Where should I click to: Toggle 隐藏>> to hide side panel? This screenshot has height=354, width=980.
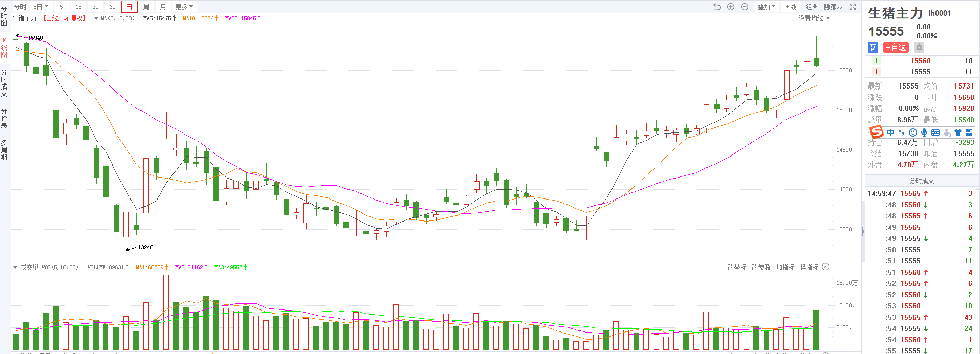tap(833, 7)
